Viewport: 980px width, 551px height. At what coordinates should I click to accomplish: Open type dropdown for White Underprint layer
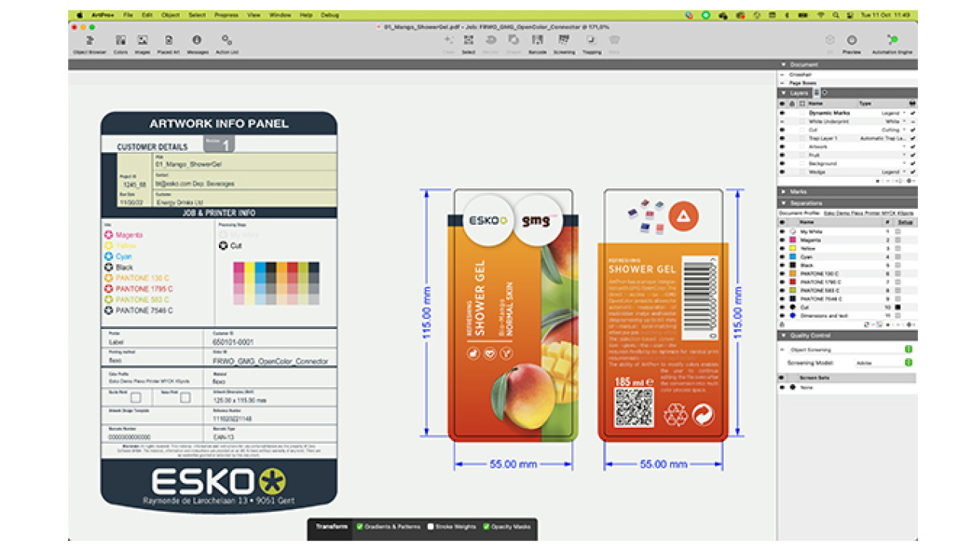[903, 121]
